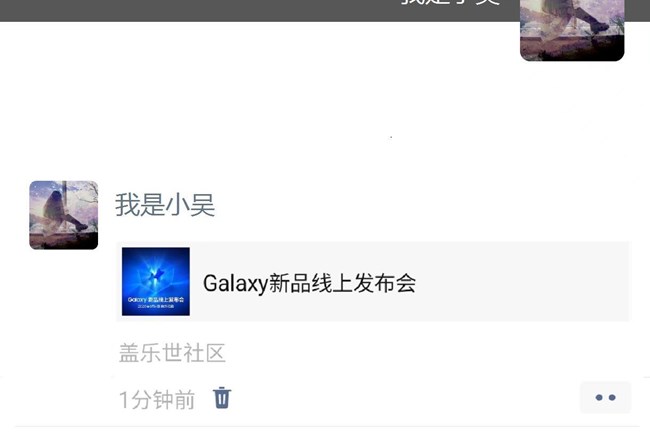Click the 1分钟前 timestamp label
Screen dimensions: 650x433
pos(157,399)
